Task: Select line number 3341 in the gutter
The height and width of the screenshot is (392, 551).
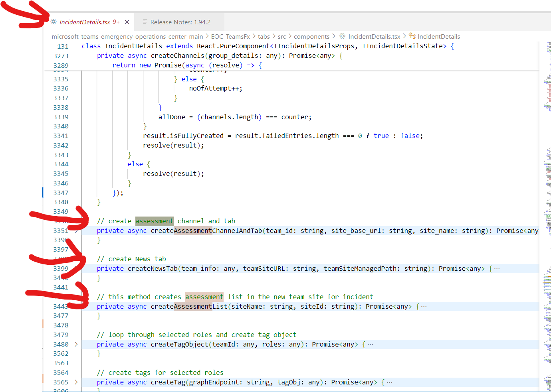Action: click(x=61, y=136)
